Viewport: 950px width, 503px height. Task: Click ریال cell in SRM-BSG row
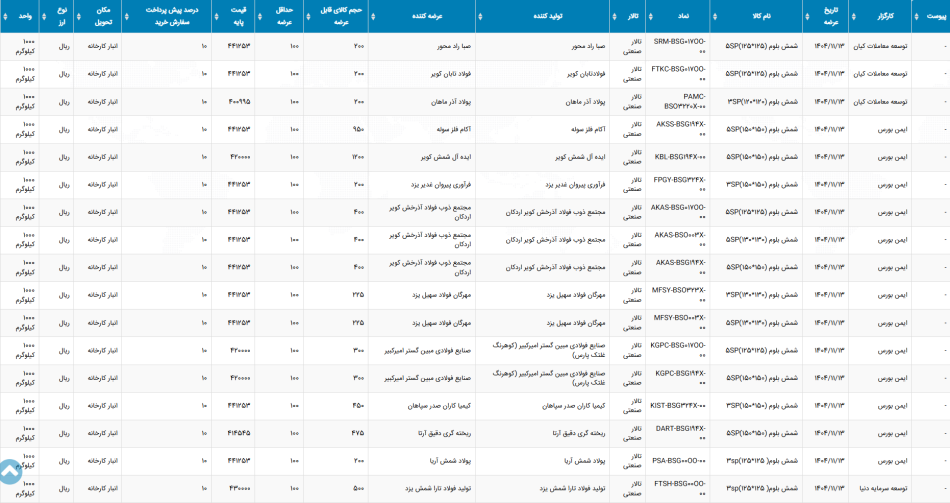64,47
